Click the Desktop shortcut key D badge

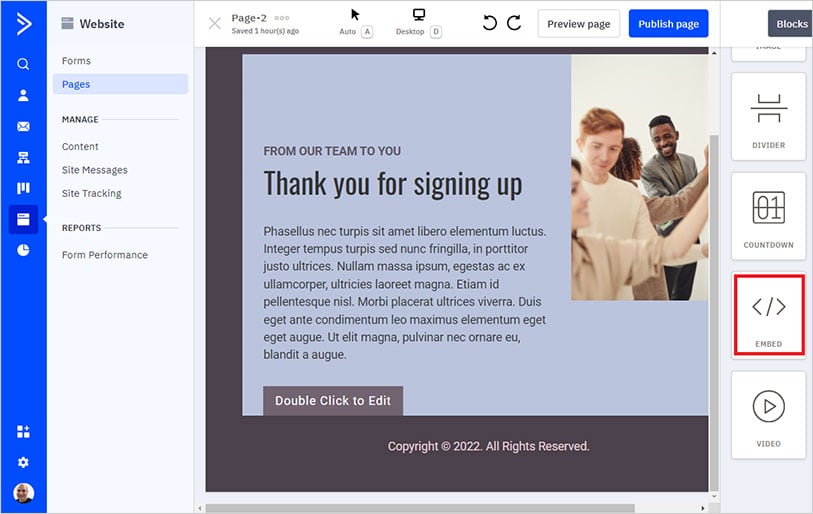point(436,32)
